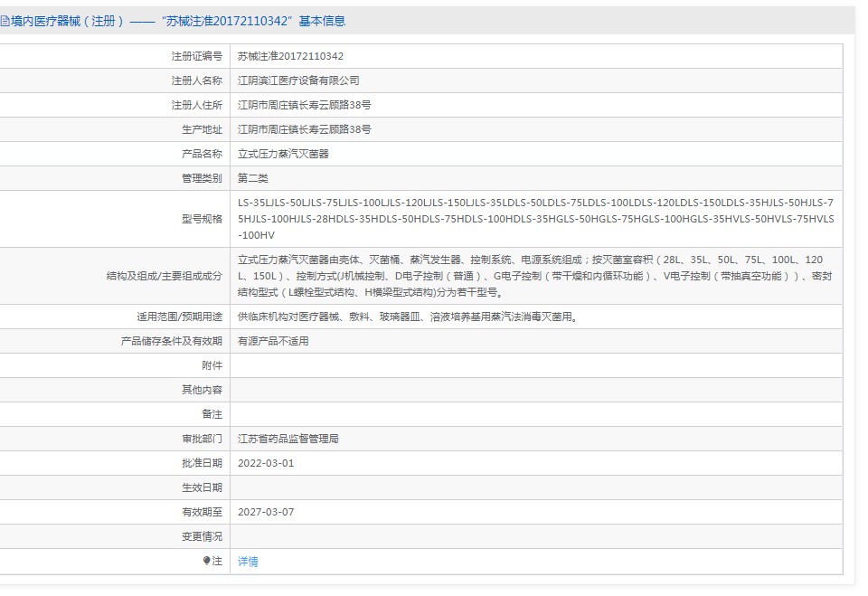Select the header title 境内医疗器械（注册）基本信息

tap(178, 21)
